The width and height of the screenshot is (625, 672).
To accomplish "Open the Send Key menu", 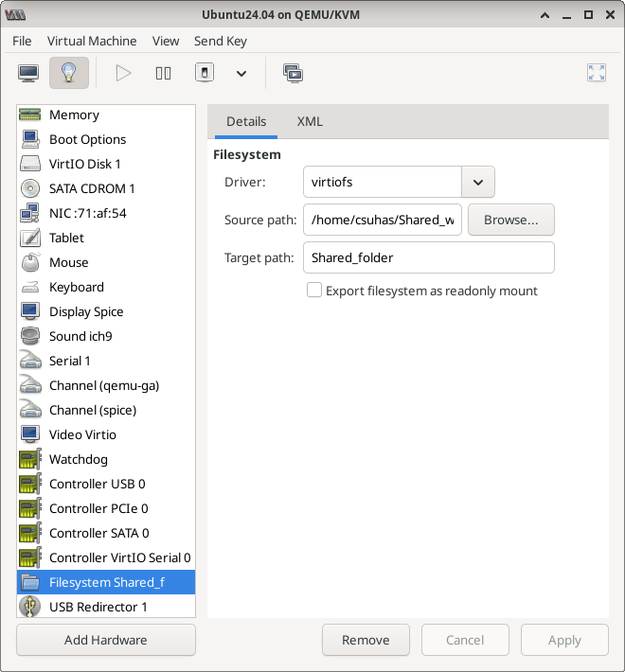I will click(220, 41).
